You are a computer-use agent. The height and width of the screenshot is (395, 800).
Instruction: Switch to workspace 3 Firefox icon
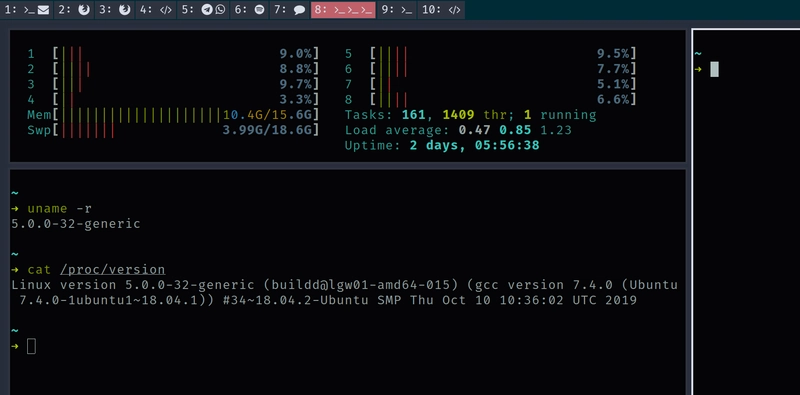124,10
